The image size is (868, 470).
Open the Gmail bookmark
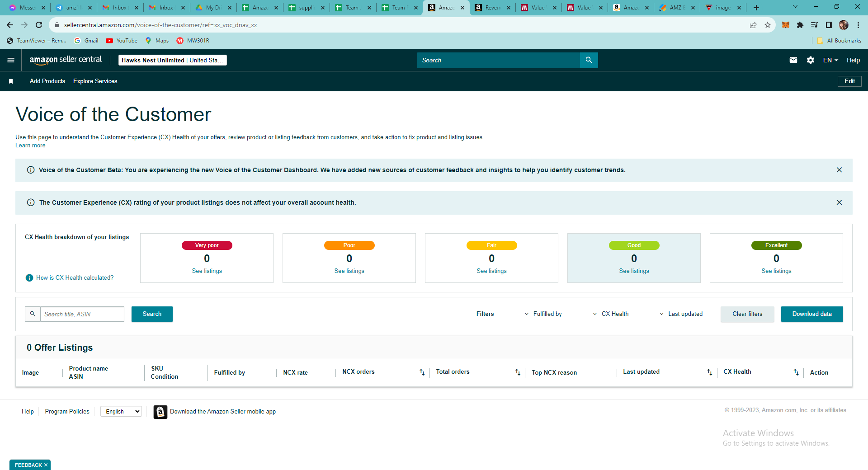(x=86, y=41)
